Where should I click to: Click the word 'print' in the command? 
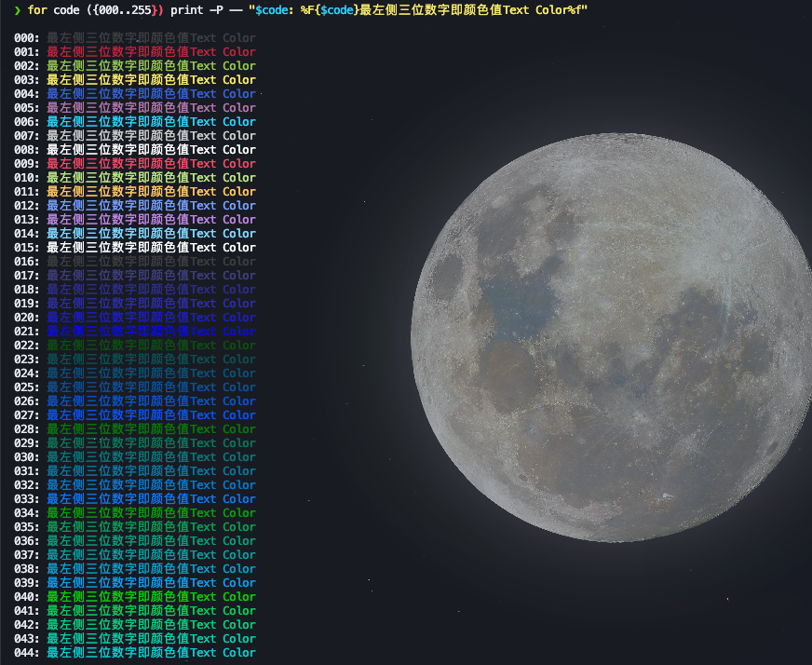pyautogui.click(x=186, y=9)
